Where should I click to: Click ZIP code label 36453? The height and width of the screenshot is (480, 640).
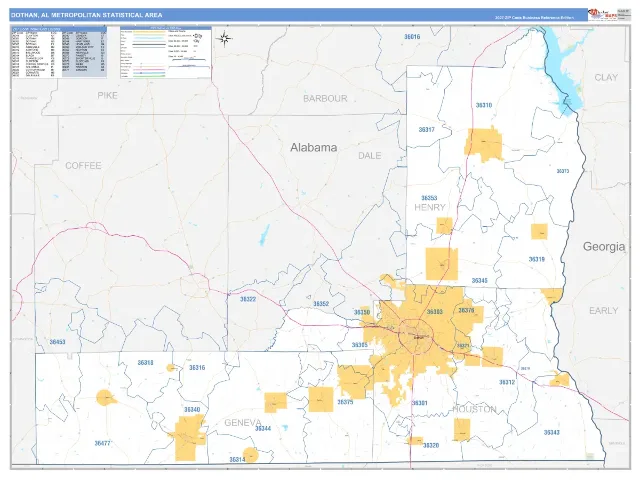pyautogui.click(x=57, y=342)
